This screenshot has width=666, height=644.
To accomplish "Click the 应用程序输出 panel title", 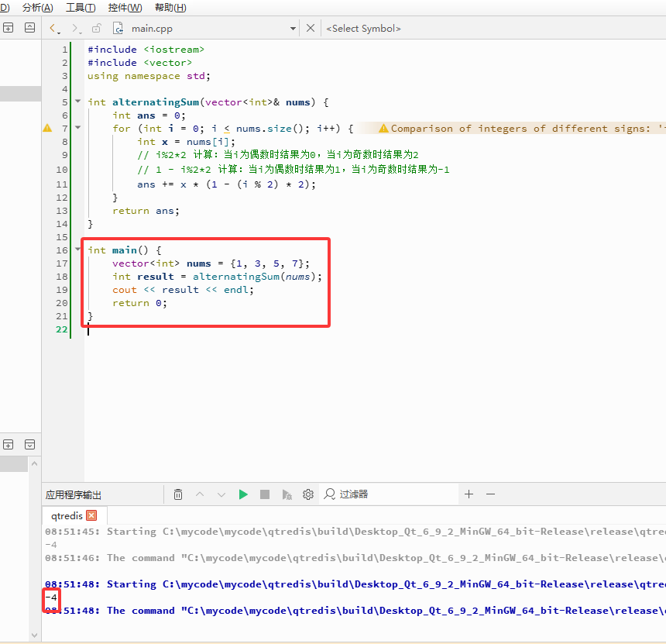I will point(74,494).
